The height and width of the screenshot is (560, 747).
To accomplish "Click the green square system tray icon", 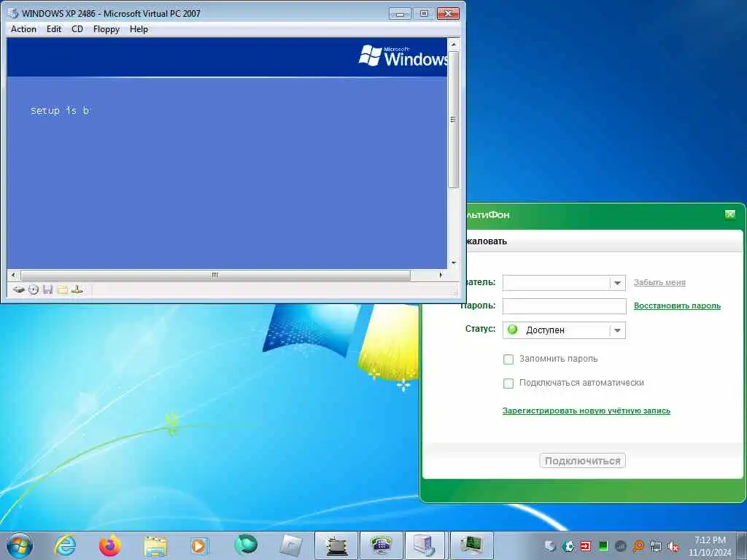I will (603, 545).
